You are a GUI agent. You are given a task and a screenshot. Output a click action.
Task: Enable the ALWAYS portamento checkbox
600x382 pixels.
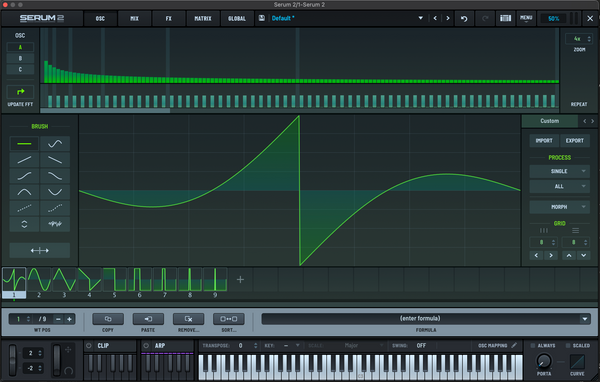click(x=533, y=346)
